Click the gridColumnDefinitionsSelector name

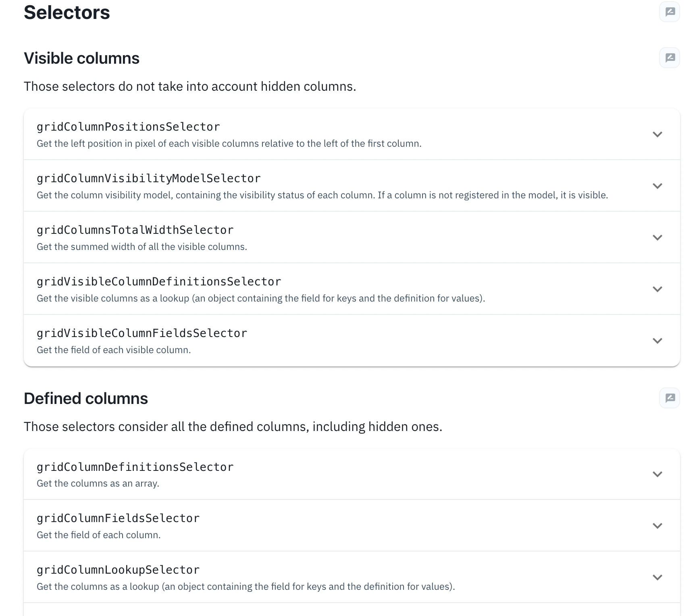tap(135, 467)
